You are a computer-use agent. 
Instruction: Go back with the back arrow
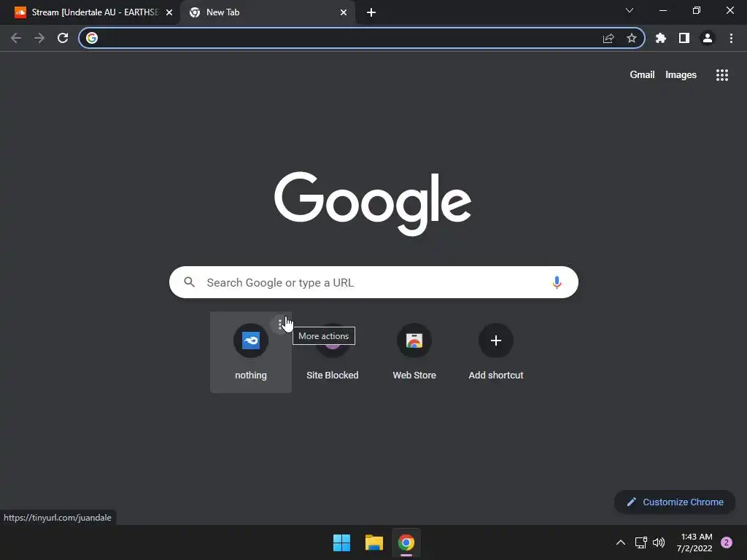pyautogui.click(x=16, y=38)
